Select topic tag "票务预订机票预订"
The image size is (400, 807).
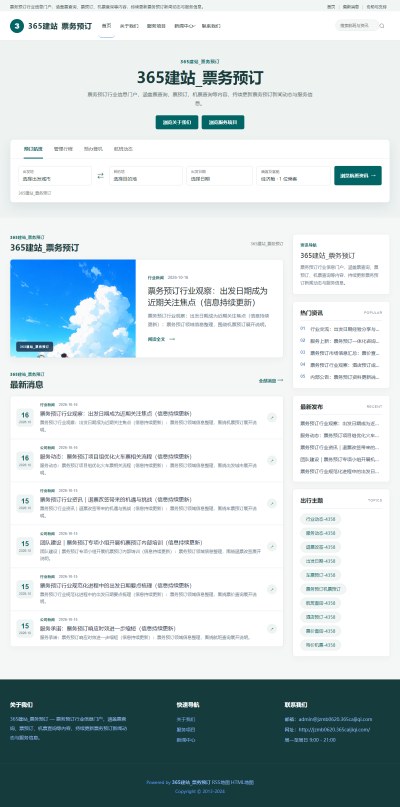point(323,589)
